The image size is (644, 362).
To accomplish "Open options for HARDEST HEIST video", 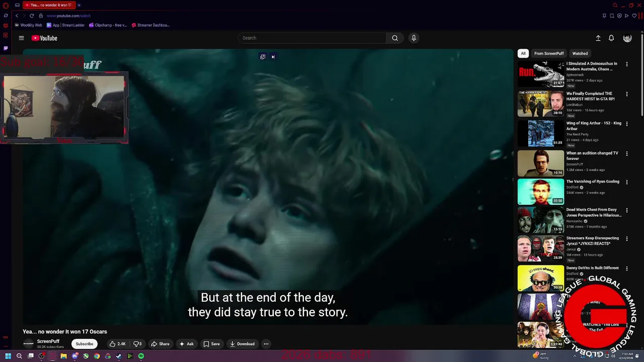I will tap(627, 94).
